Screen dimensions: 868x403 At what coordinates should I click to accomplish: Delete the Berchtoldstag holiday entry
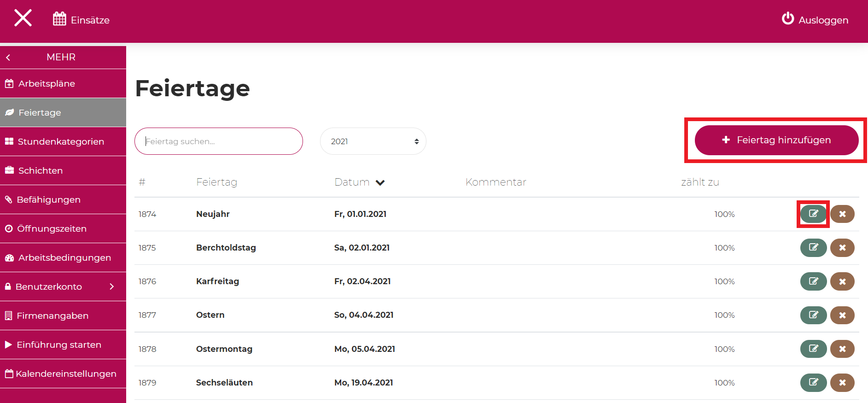[x=842, y=248]
